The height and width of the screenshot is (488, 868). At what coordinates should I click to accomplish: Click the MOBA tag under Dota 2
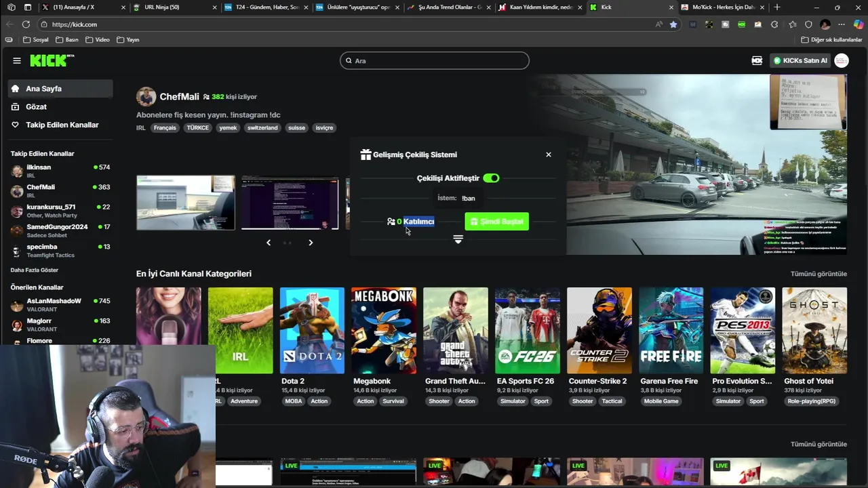pyautogui.click(x=294, y=401)
